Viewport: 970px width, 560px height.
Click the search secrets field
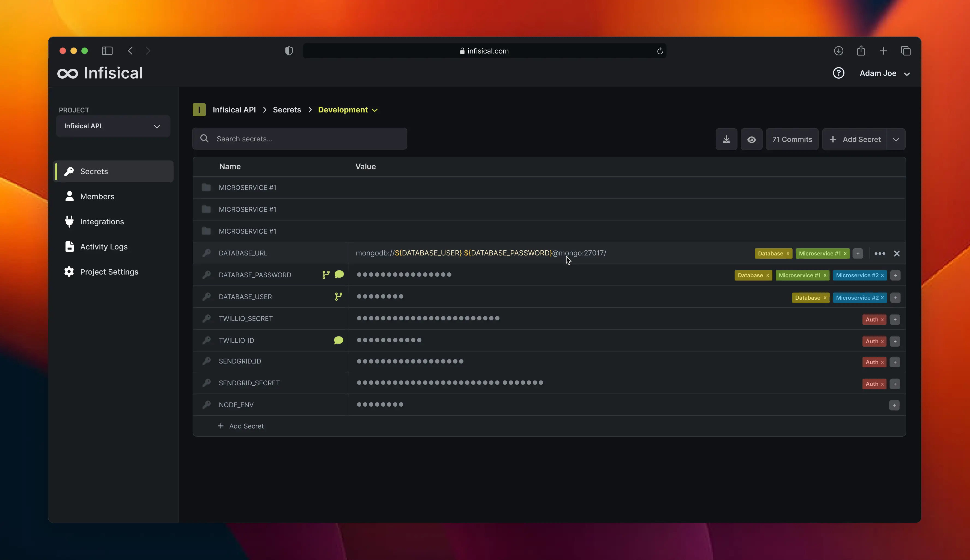(x=300, y=138)
